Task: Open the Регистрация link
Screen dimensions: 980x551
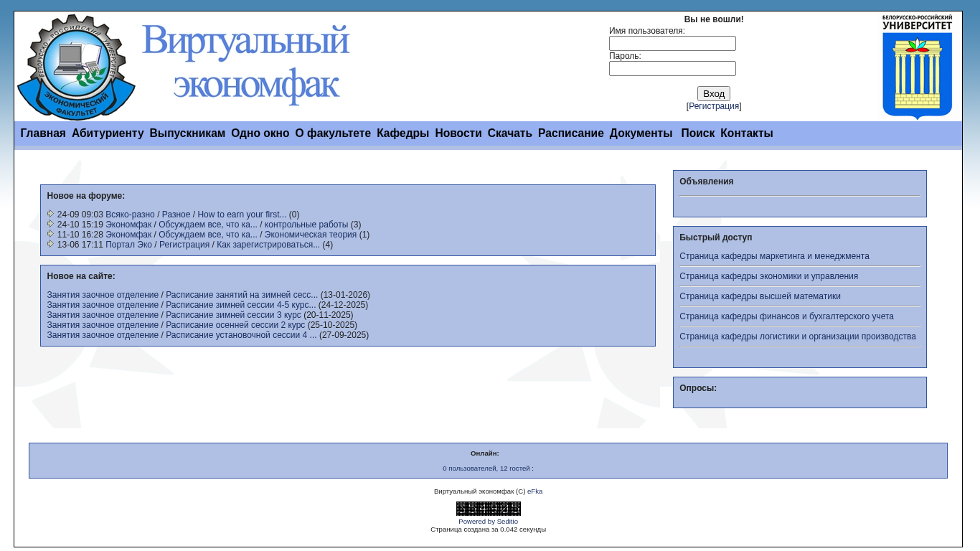Action: tap(714, 106)
